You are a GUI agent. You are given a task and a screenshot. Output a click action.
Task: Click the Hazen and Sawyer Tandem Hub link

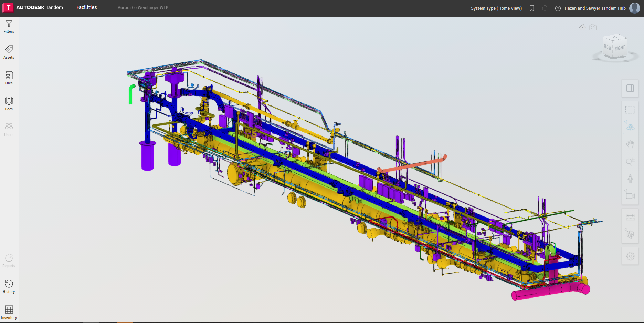pos(595,8)
